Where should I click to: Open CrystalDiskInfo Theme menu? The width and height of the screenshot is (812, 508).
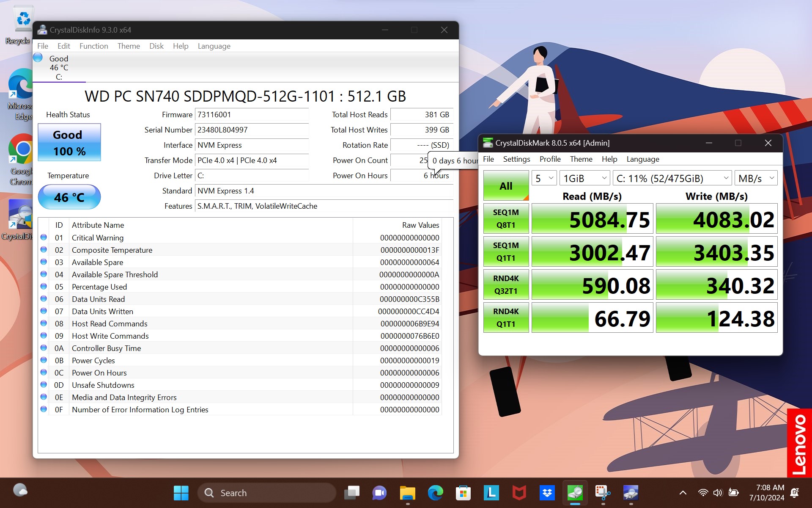click(129, 46)
